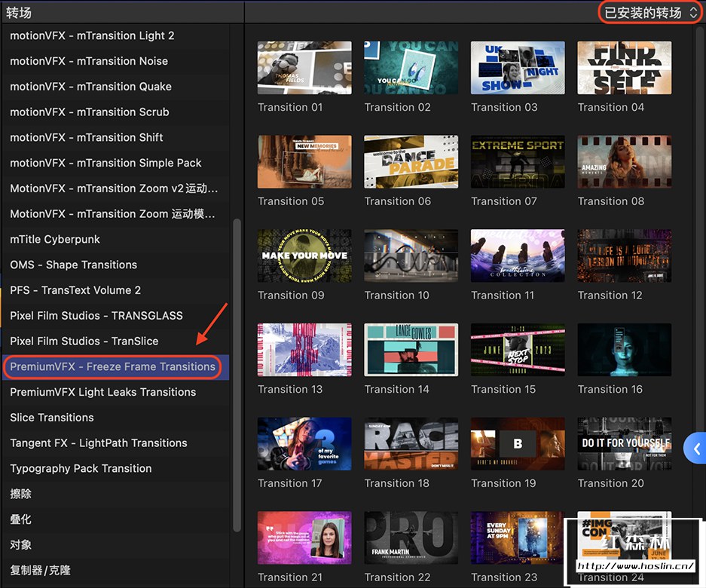This screenshot has height=588, width=706.
Task: Select Transition 05 thumbnail
Action: (304, 162)
